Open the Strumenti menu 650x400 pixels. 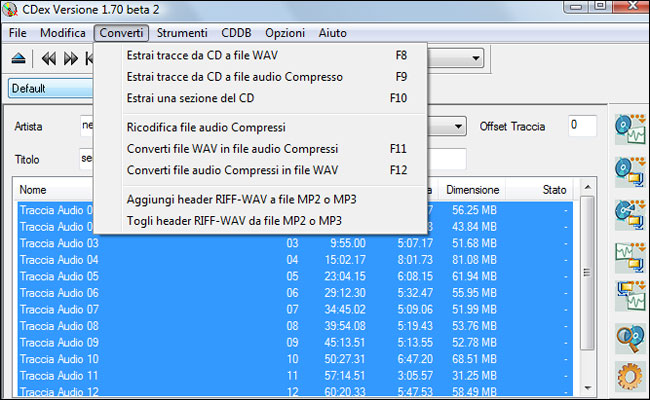[x=182, y=33]
